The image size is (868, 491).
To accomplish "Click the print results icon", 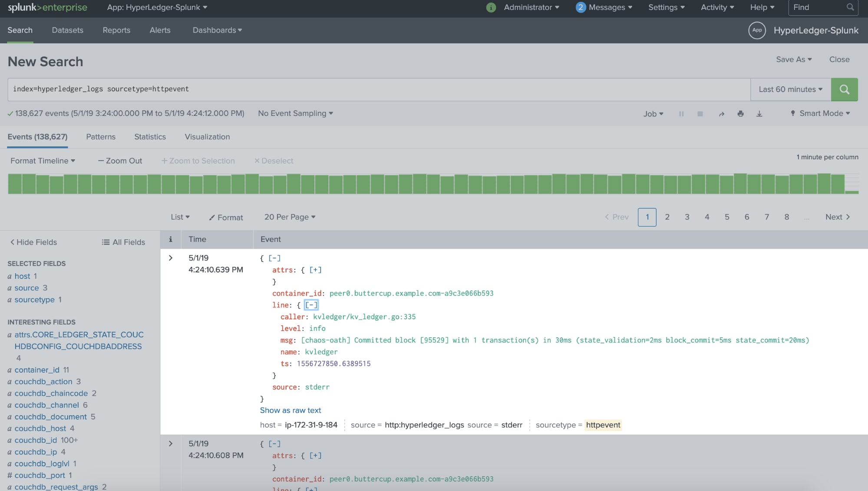I will [740, 114].
